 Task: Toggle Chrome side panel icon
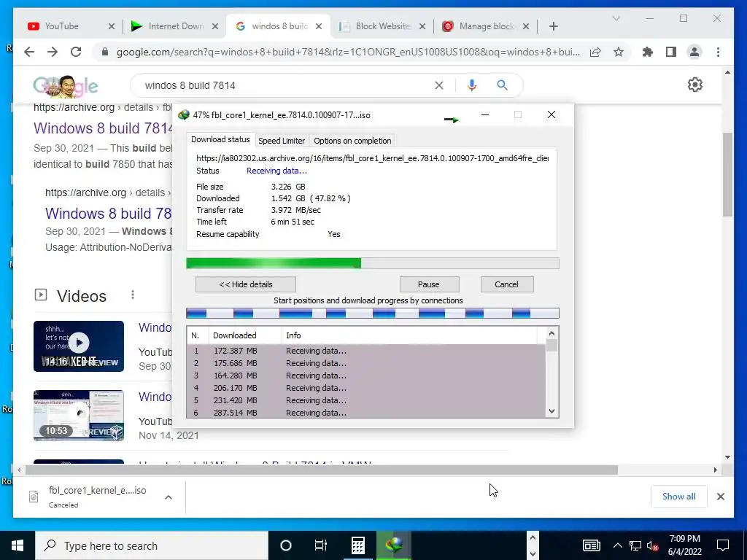point(671,52)
